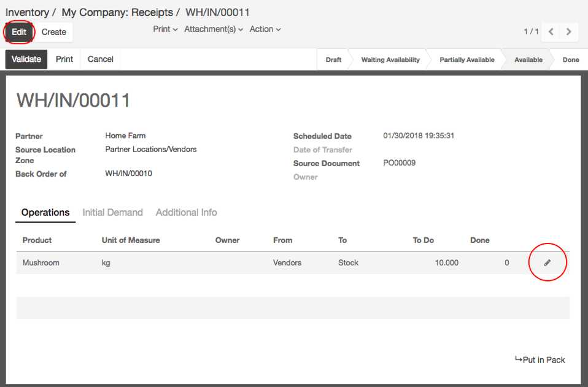This screenshot has width=588, height=387.
Task: Click the Vendors from cell
Action: point(287,262)
